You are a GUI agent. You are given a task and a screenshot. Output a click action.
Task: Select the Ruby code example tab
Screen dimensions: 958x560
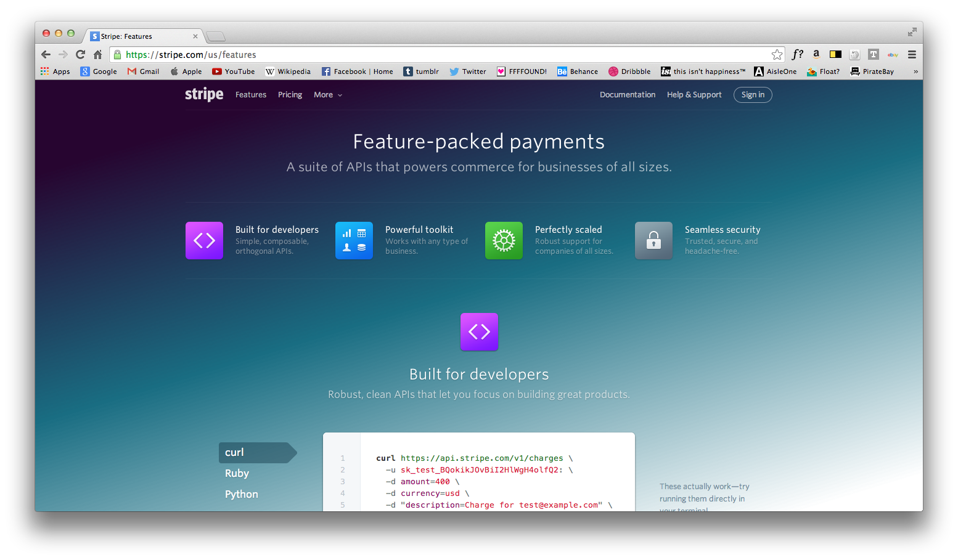(x=237, y=473)
